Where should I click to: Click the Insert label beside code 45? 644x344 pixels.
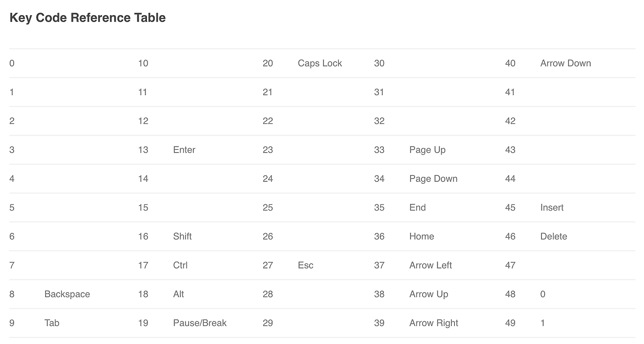(x=552, y=208)
